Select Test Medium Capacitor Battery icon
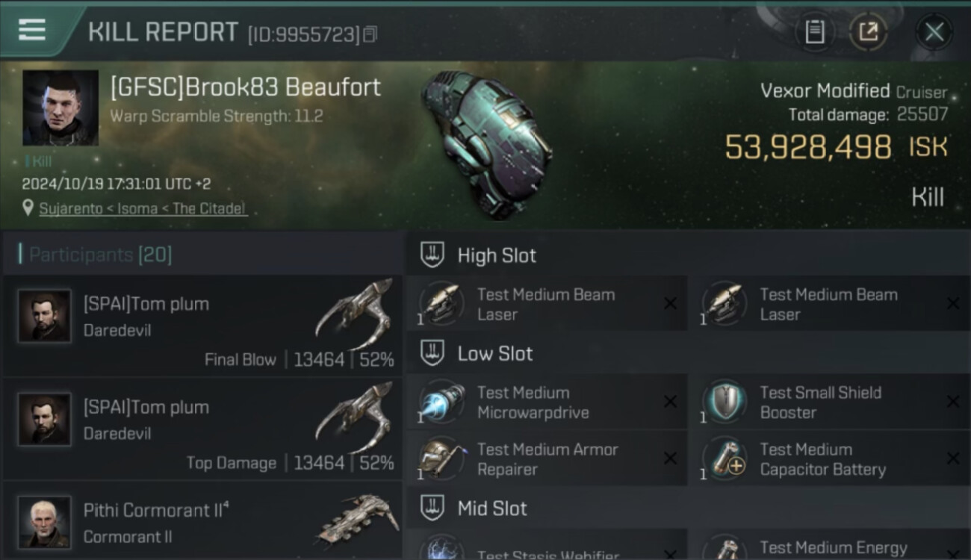This screenshot has height=560, width=971. (725, 458)
